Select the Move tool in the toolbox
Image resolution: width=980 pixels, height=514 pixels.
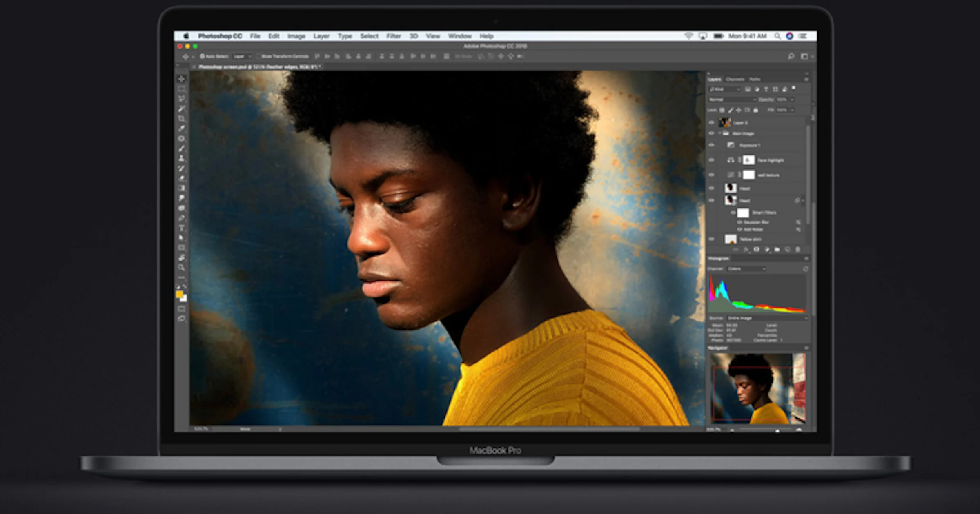pyautogui.click(x=182, y=79)
